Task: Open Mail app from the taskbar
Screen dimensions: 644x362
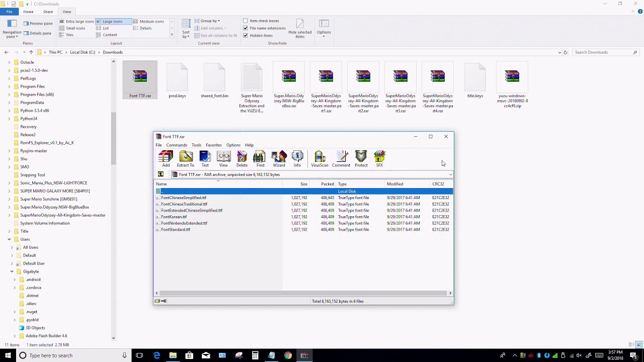Action: 206,355
